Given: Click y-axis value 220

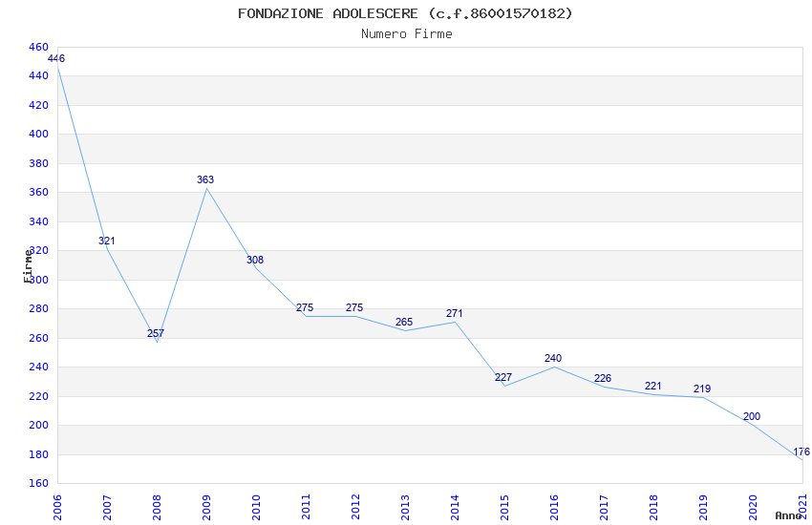Looking at the screenshot, I should 39,397.
